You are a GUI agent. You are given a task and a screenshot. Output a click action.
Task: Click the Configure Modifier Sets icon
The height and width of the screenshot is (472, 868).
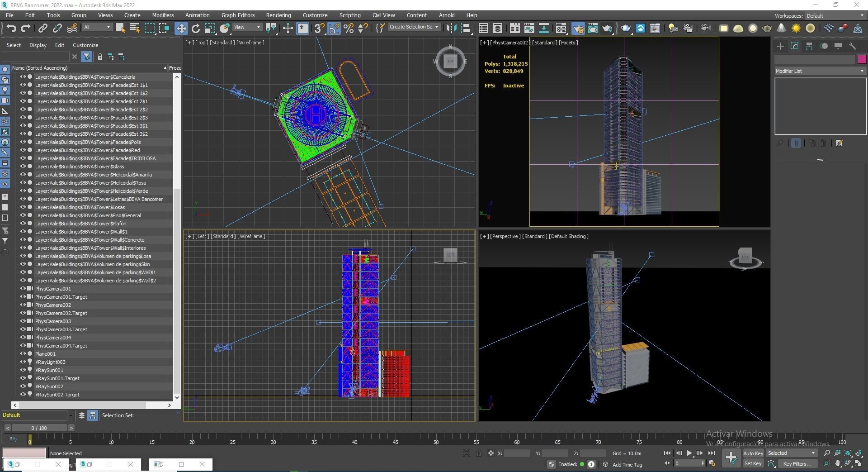coord(840,143)
